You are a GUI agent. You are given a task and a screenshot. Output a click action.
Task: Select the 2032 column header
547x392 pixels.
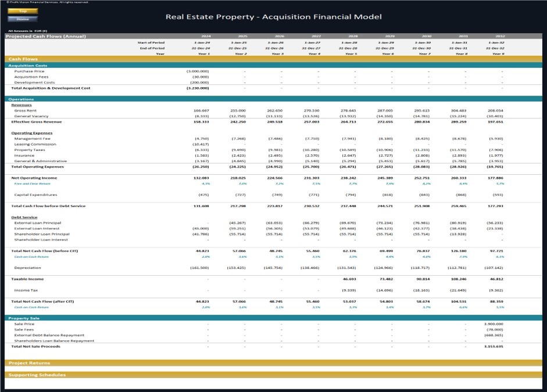coord(500,36)
